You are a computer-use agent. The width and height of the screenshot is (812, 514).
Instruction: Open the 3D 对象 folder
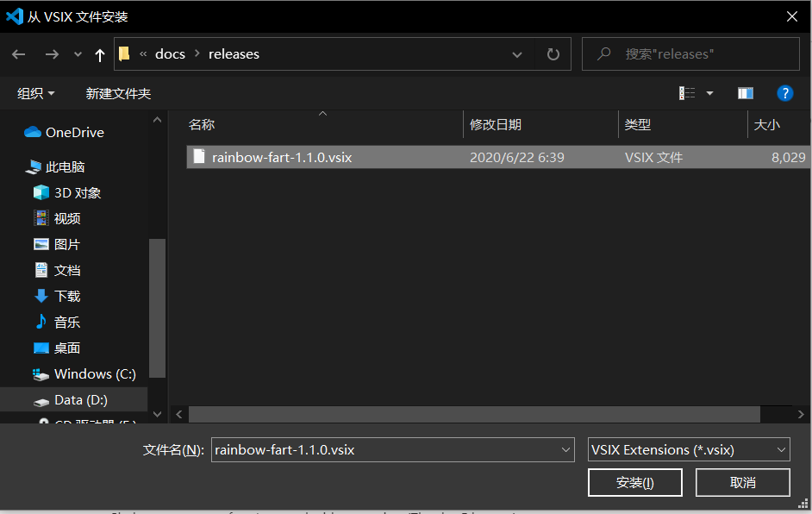(67, 193)
